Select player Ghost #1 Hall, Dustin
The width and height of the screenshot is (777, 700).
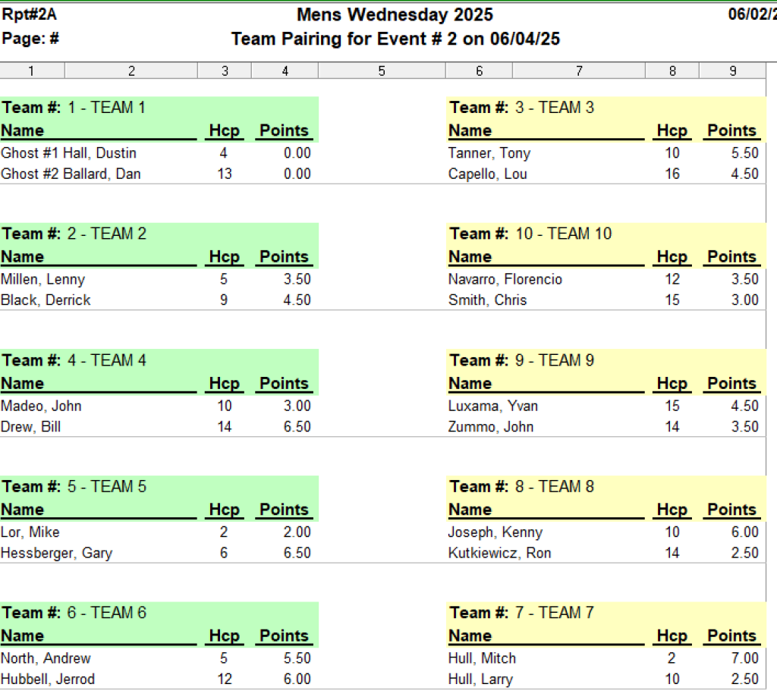pyautogui.click(x=68, y=153)
